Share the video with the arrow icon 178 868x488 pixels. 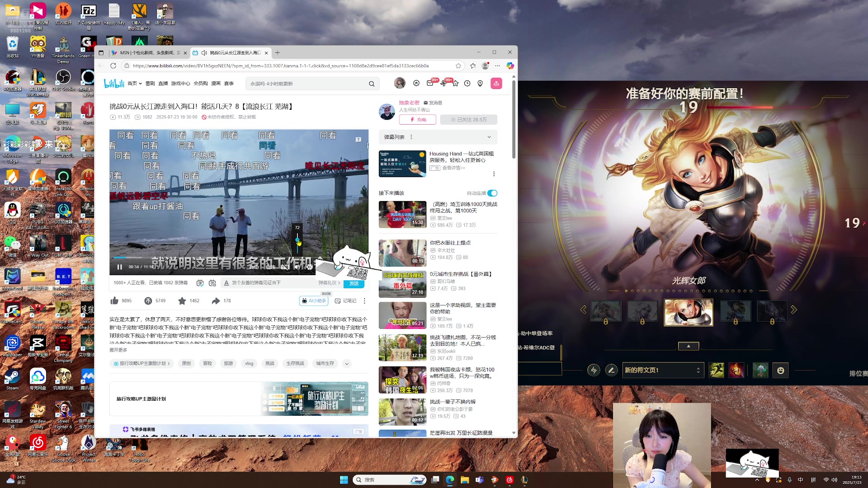click(216, 300)
